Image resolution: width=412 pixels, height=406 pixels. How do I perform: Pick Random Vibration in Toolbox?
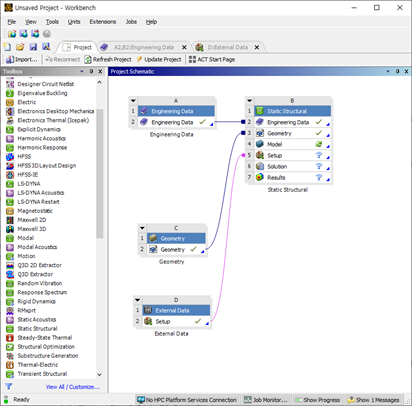coord(40,283)
